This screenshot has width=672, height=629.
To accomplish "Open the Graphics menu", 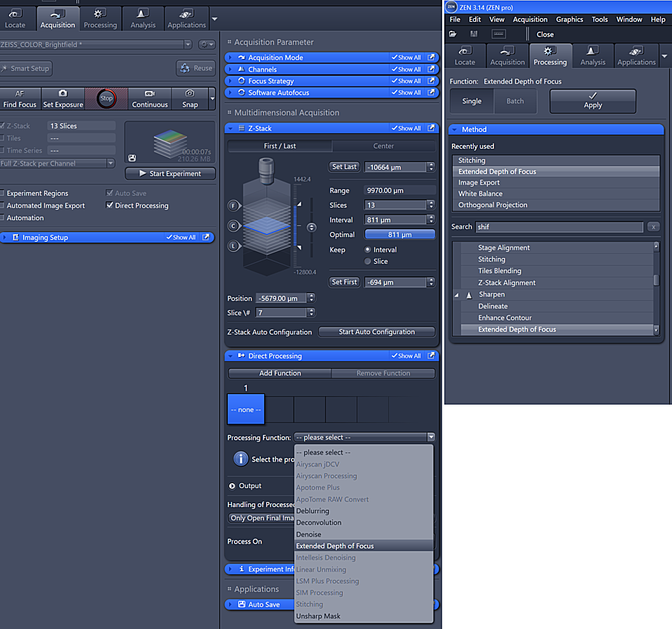I will pos(569,20).
